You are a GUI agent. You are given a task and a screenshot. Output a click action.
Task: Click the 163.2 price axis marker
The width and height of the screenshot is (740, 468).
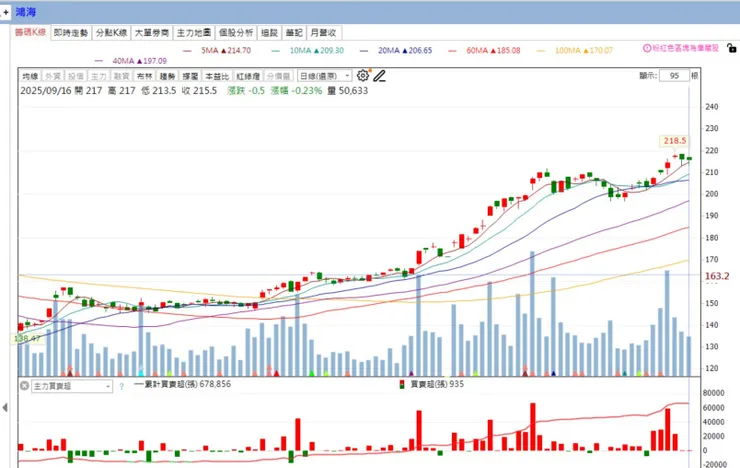(x=717, y=276)
